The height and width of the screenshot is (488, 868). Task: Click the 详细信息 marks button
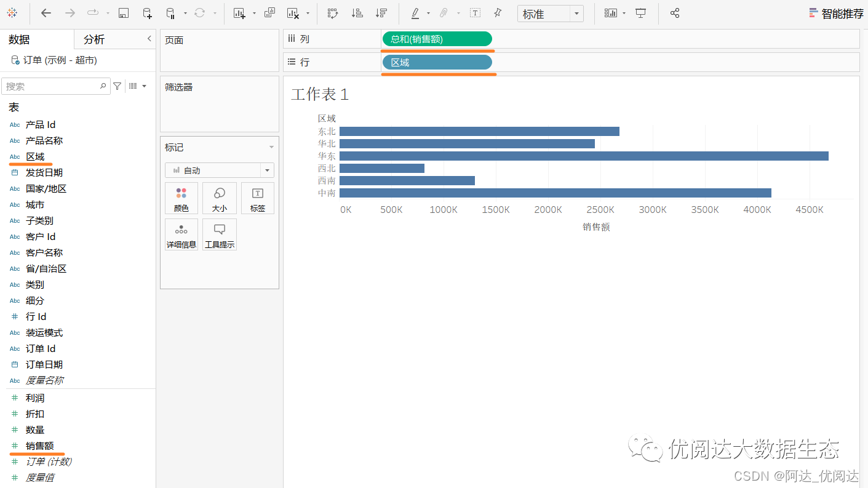point(181,234)
